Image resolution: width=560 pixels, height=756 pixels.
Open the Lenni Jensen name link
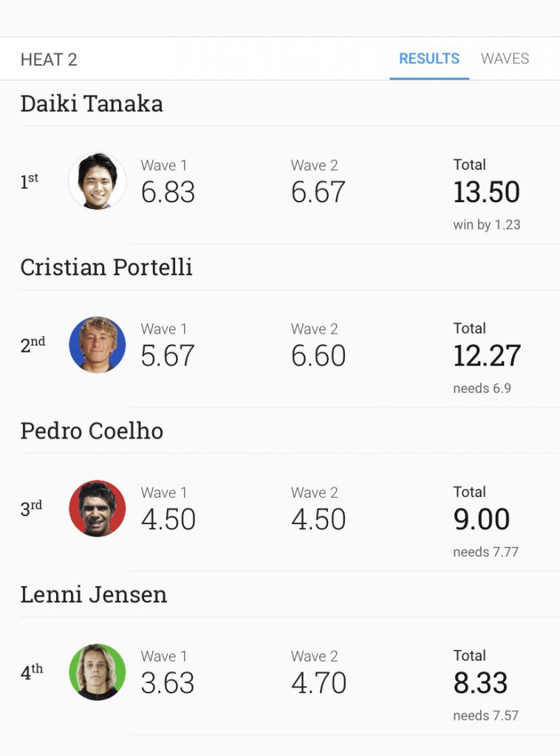pos(94,594)
